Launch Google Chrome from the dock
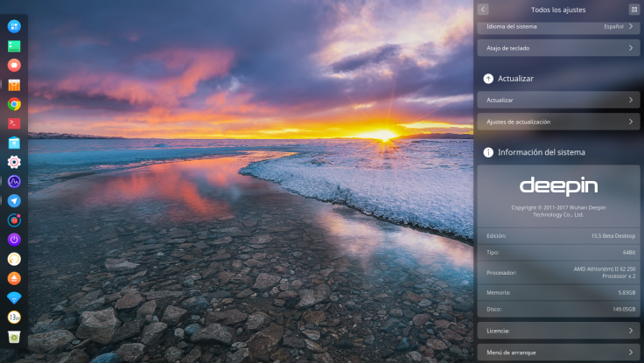The image size is (644, 363). [x=14, y=104]
